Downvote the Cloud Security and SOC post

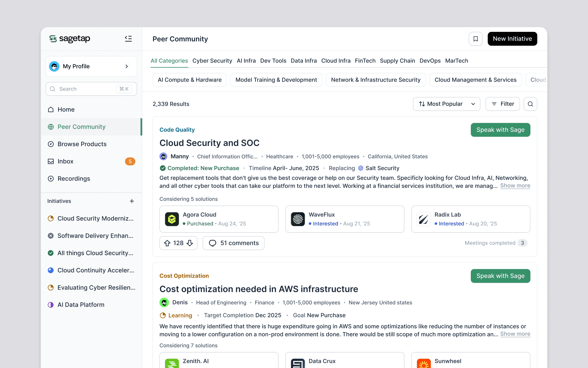pyautogui.click(x=190, y=243)
